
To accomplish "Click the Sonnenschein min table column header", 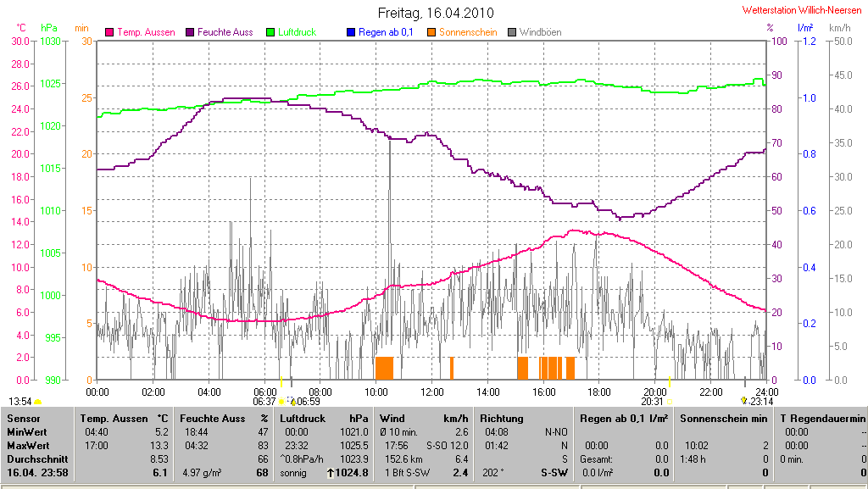I will tap(724, 419).
